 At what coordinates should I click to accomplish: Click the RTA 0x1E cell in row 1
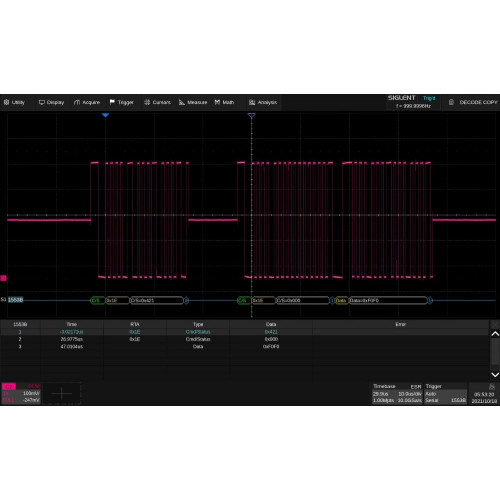click(x=135, y=332)
